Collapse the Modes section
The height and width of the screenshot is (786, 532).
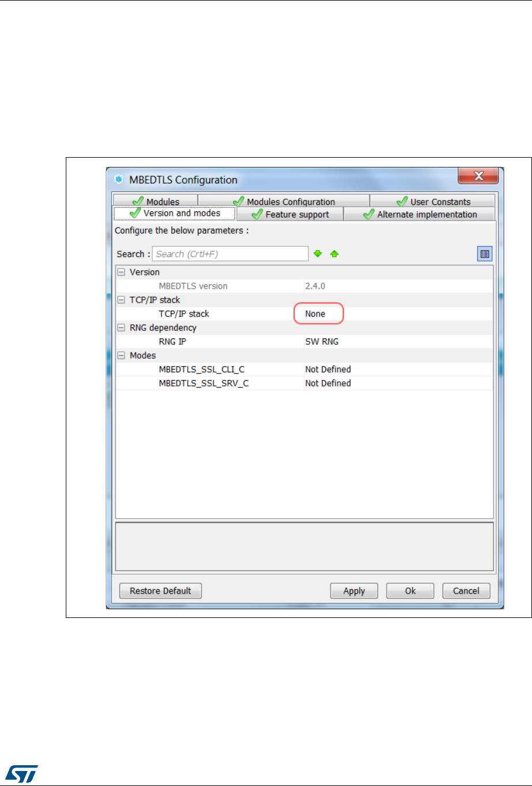pyautogui.click(x=121, y=355)
